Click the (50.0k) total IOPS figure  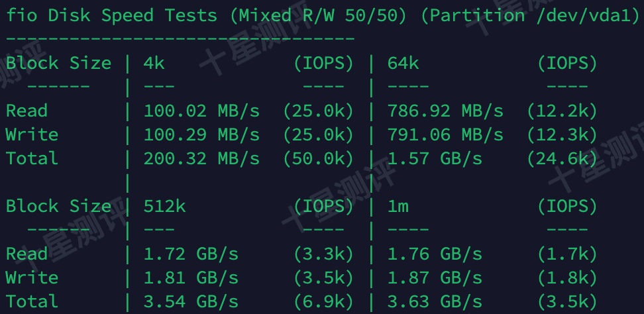pyautogui.click(x=318, y=158)
